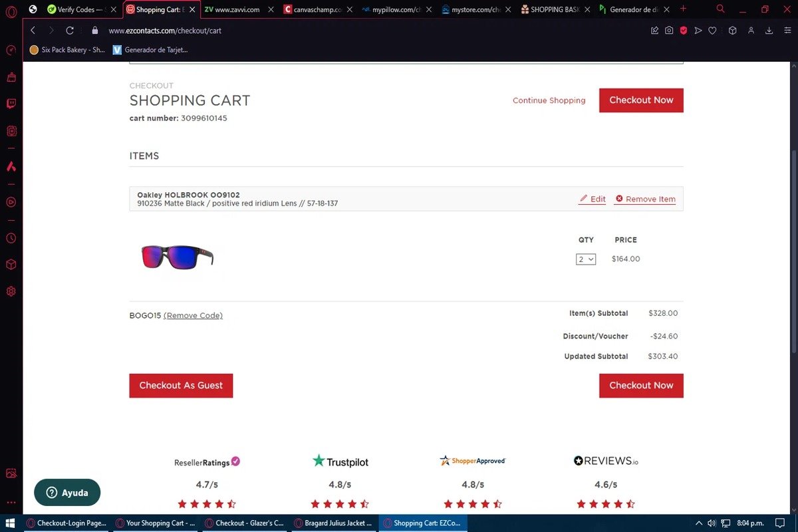Image resolution: width=798 pixels, height=532 pixels.
Task: Click Checkout As Guest button
Action: click(x=181, y=386)
